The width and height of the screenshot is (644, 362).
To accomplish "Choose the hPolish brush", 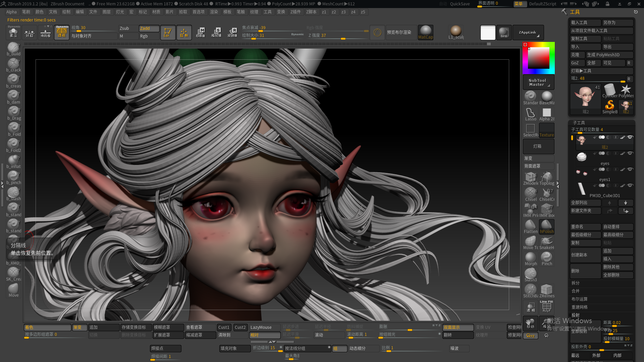I will tap(547, 227).
